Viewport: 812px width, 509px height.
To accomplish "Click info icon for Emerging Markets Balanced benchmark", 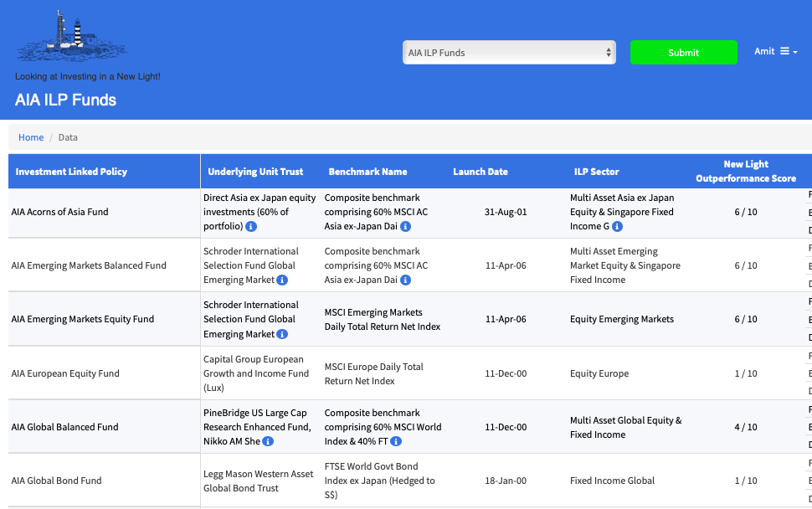I will pyautogui.click(x=405, y=280).
